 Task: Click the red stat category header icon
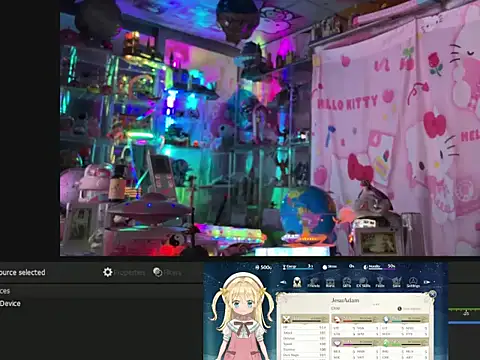tap(337, 319)
